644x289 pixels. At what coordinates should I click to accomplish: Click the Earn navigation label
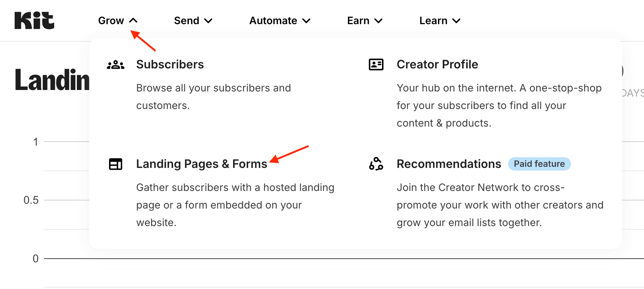(358, 20)
